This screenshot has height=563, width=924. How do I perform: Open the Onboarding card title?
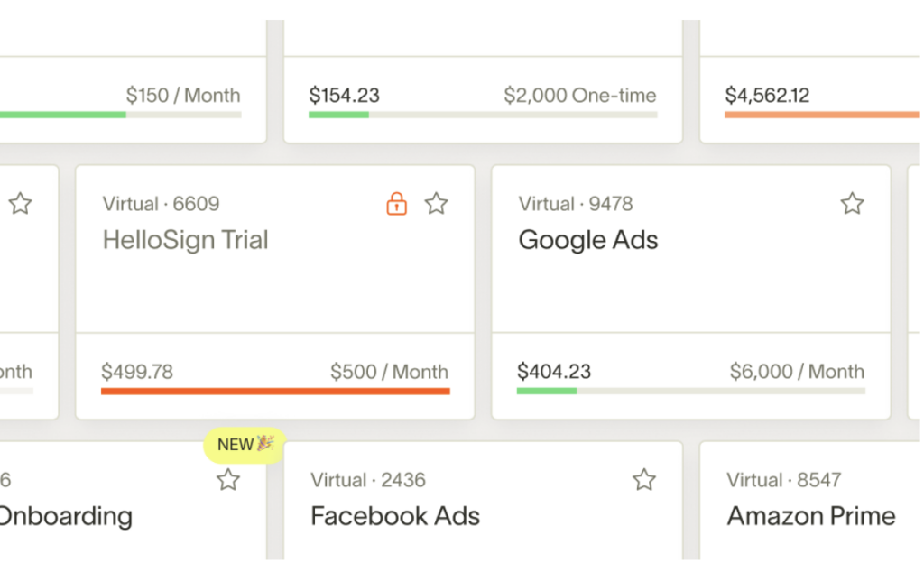66,516
